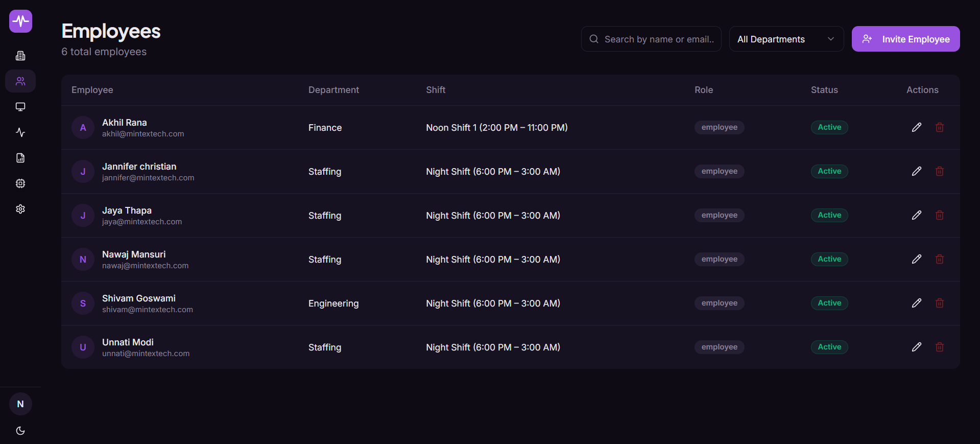Screen dimensions: 980x444
Task: Open the reports document sidebar icon
Action: tap(20, 158)
